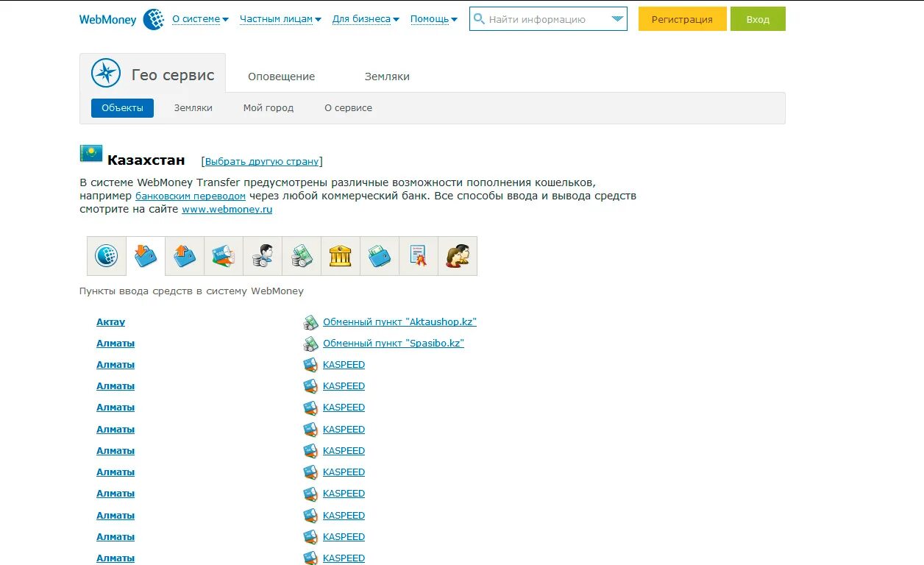Click exchange icon beside Spasibo.kz entry
The image size is (924, 565).
(x=310, y=344)
